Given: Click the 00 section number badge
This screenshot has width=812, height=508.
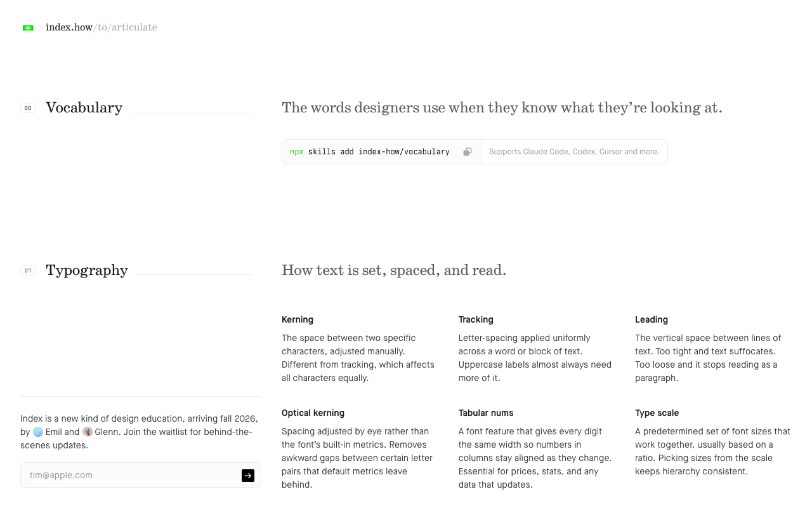Looking at the screenshot, I should coord(28,108).
